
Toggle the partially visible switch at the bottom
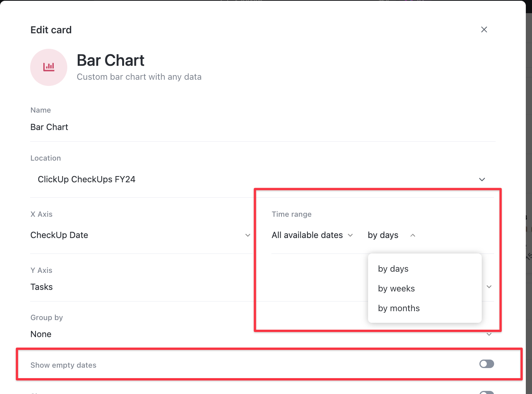(x=486, y=392)
